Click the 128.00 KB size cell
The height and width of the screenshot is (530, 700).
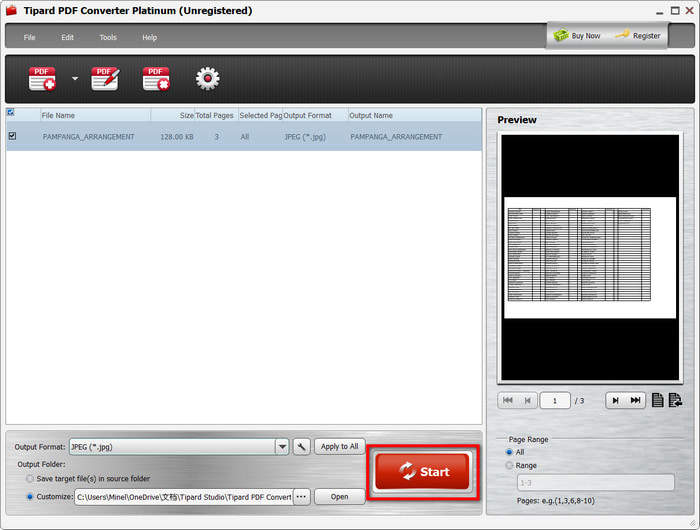(177, 137)
